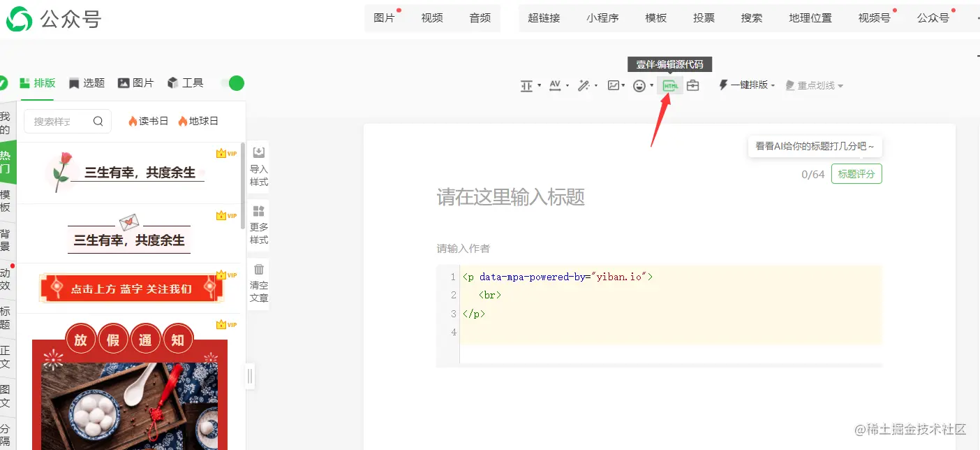Select 图文 side category
The height and width of the screenshot is (450, 980).
tap(6, 397)
